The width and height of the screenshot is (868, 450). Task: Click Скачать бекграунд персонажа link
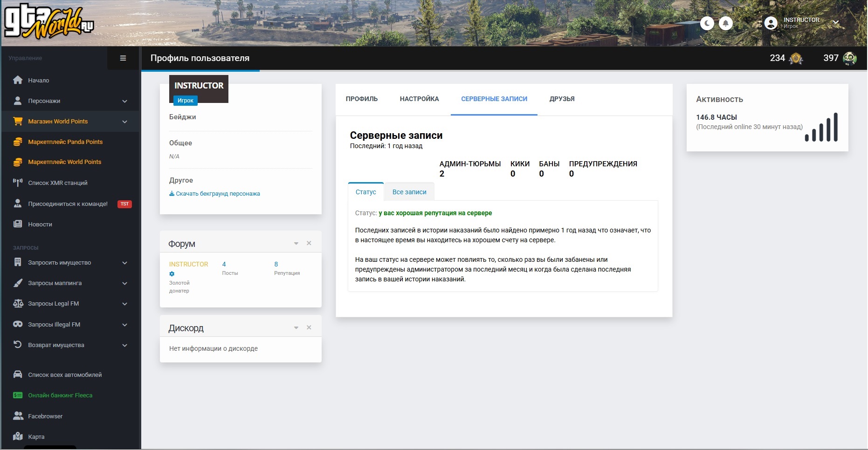(214, 194)
